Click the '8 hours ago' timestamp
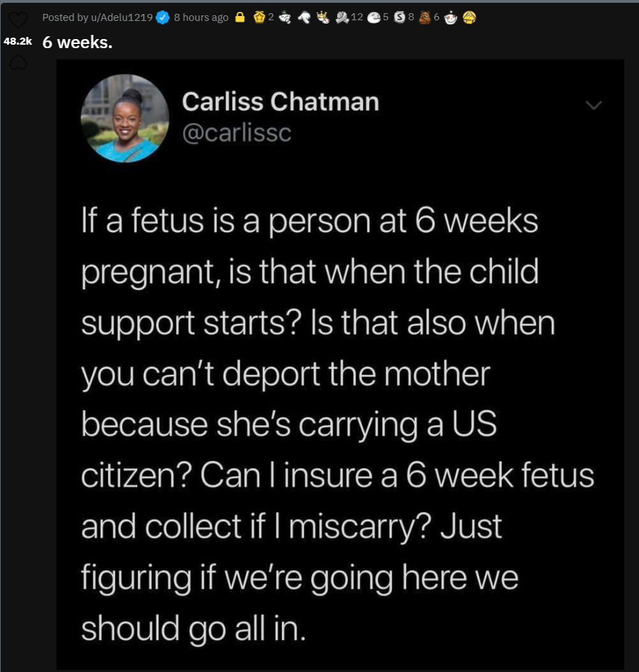This screenshot has width=639, height=672. coord(201,17)
